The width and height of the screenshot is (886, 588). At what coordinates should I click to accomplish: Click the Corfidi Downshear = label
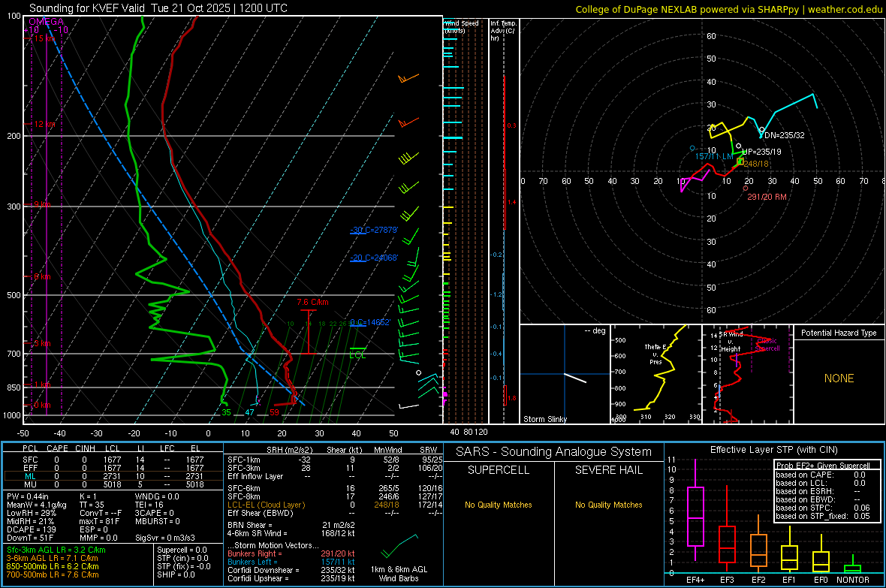(x=264, y=570)
